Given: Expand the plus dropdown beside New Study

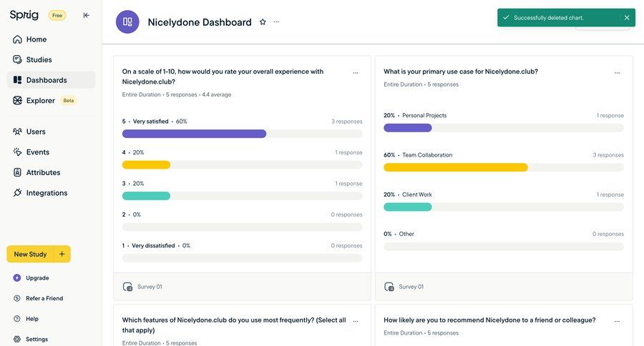Looking at the screenshot, I should coord(62,254).
